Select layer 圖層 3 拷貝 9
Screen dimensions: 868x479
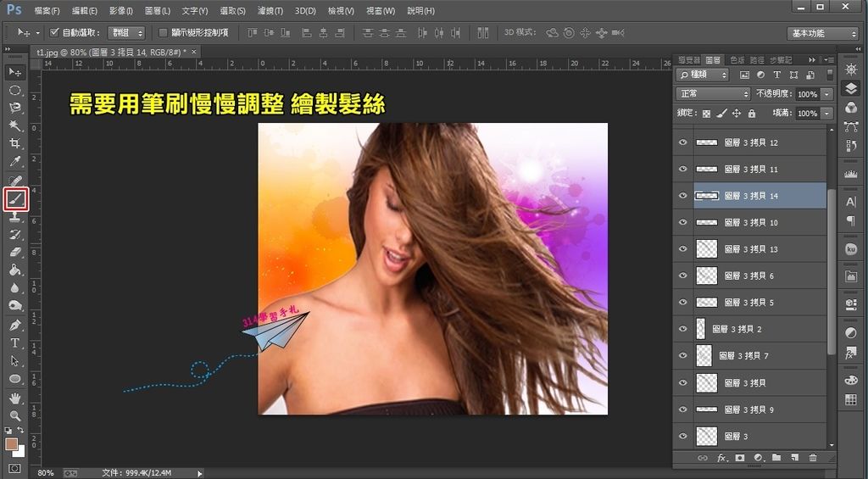coord(759,409)
